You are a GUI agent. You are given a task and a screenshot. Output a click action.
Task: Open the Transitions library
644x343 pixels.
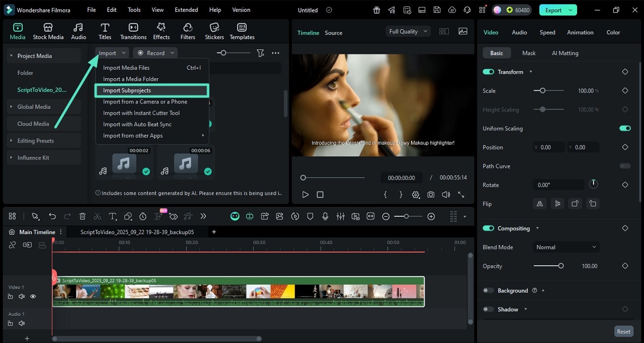pos(133,31)
